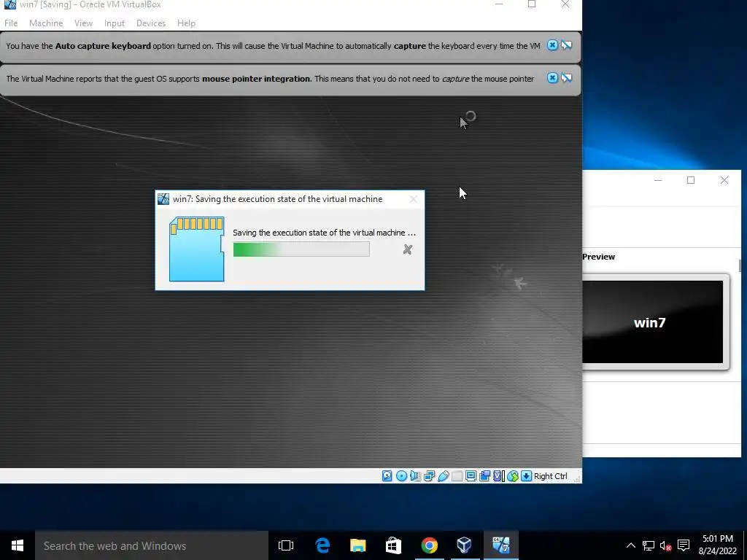Viewport: 747px width, 560px height.
Task: Click the Preview section header
Action: [598, 257]
